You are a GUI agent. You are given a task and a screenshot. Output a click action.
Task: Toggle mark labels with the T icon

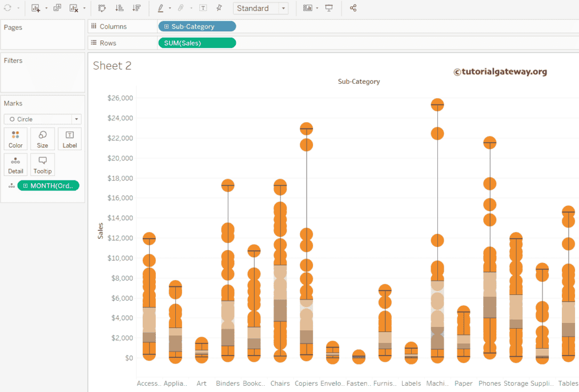point(203,8)
